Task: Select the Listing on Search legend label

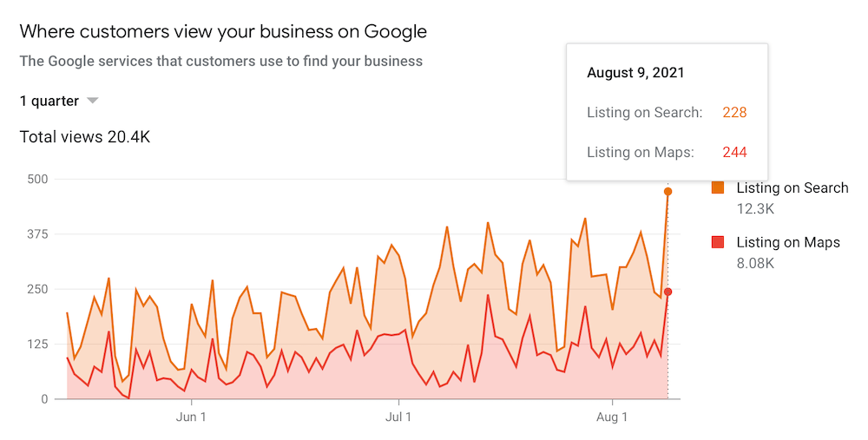Action: point(792,187)
